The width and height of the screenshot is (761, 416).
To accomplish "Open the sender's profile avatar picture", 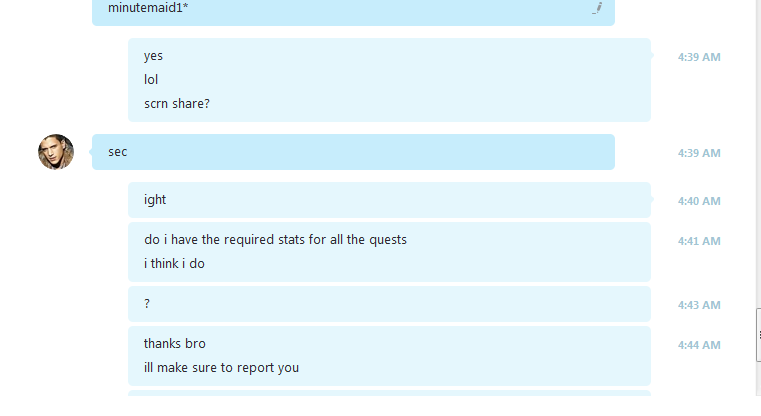I will coord(56,152).
